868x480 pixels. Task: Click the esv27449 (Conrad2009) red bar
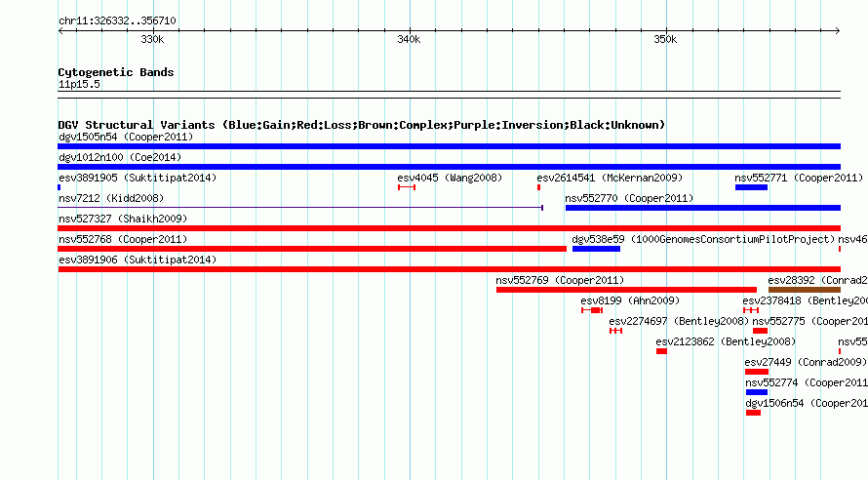click(757, 372)
